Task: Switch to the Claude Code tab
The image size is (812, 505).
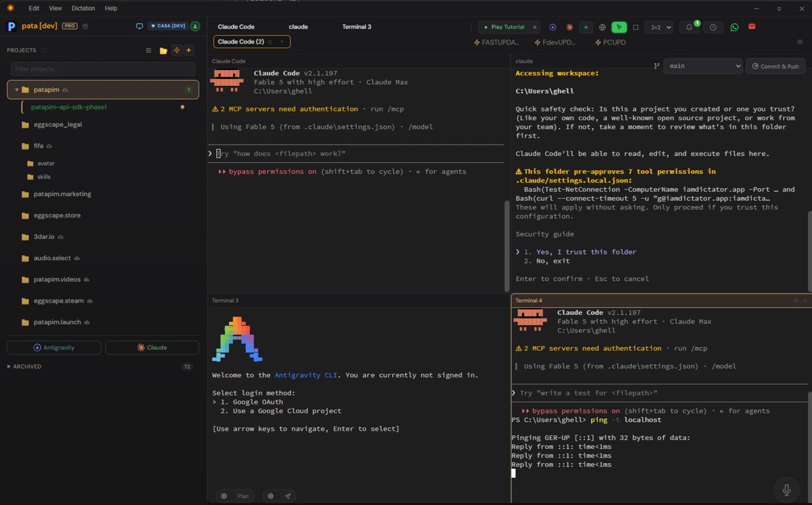Action: 236,27
